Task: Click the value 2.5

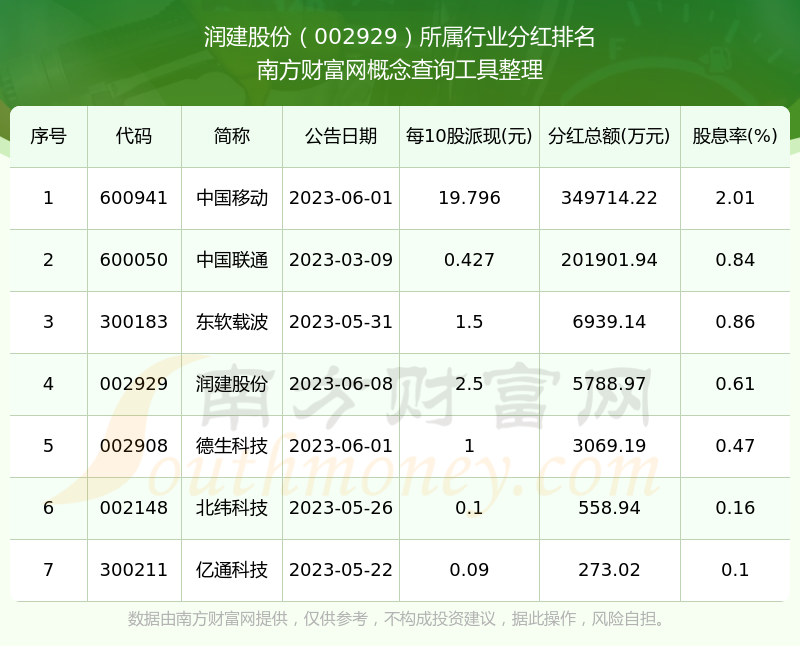Action: tap(469, 384)
